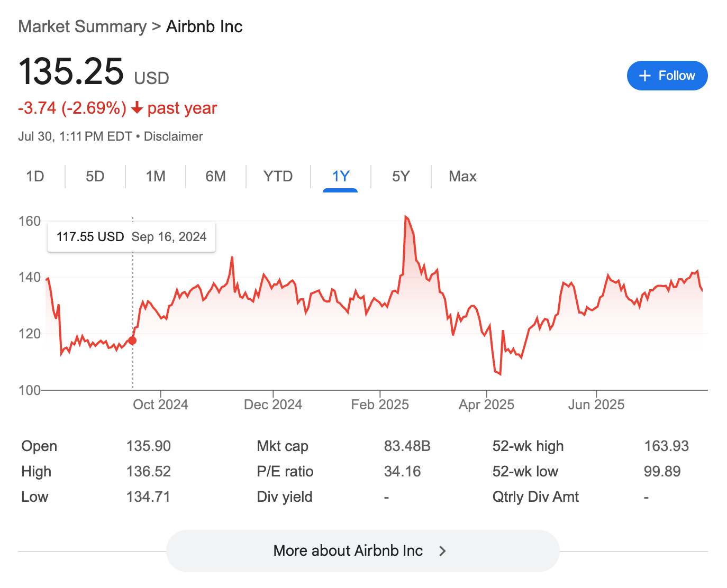727x588 pixels.
Task: Click the Mkt cap label
Action: [283, 446]
